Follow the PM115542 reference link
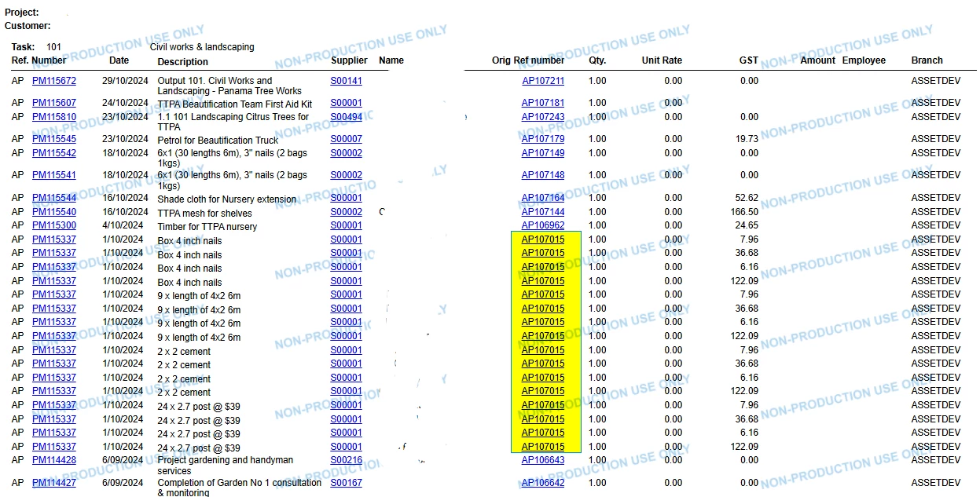This screenshot has width=980, height=497. point(54,153)
